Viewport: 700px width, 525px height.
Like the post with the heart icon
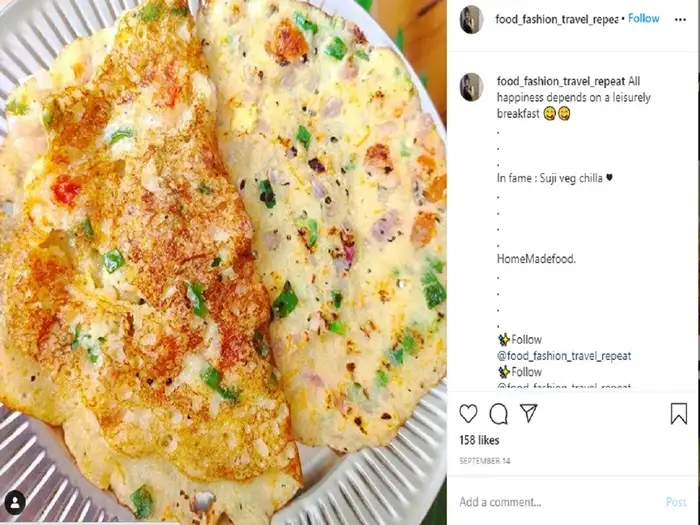[x=468, y=413]
